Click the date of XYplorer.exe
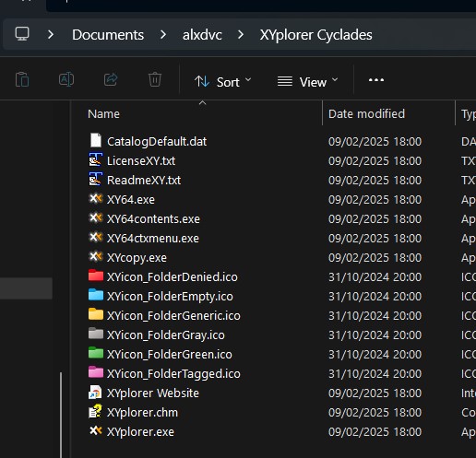This screenshot has width=476, height=458. 375,432
